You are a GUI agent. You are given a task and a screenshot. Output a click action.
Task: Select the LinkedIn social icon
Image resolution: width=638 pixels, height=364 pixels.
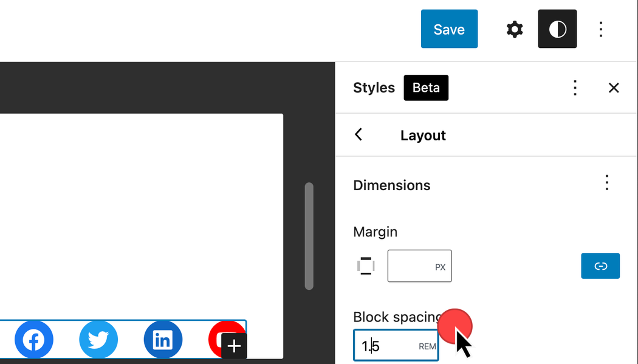[x=163, y=340]
